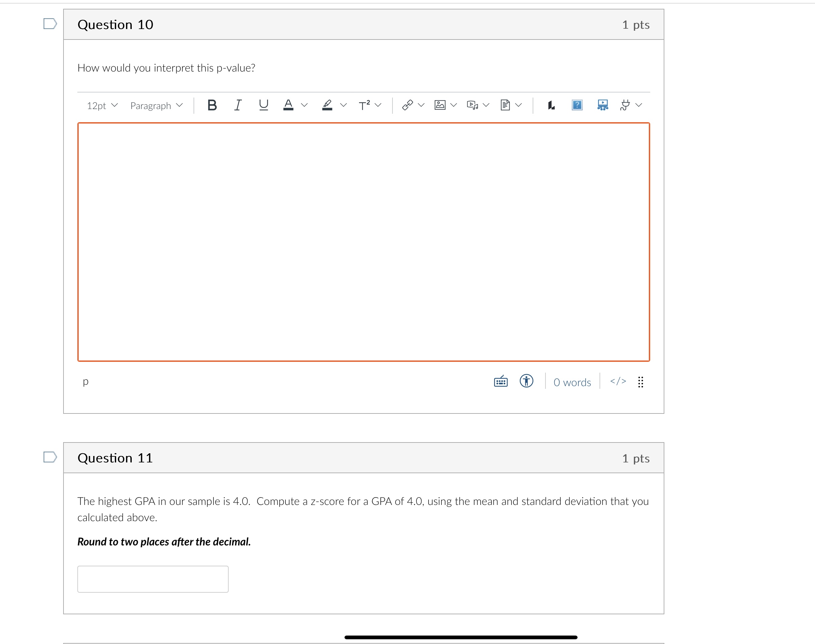Apply italic formatting

(237, 105)
